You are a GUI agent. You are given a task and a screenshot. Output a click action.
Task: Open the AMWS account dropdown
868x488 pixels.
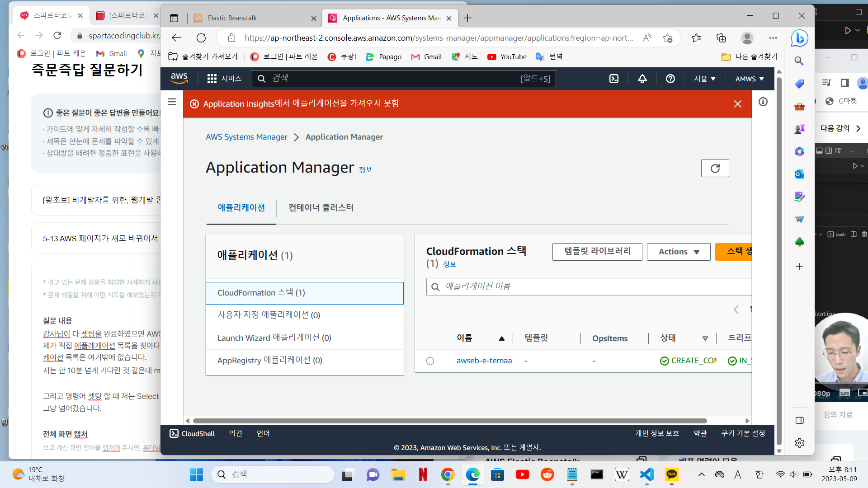pyautogui.click(x=750, y=79)
